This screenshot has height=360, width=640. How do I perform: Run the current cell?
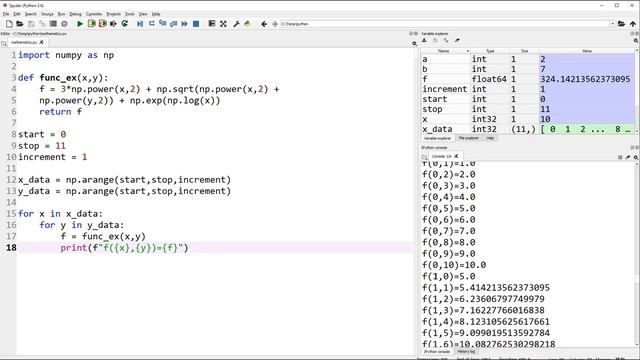91,24
